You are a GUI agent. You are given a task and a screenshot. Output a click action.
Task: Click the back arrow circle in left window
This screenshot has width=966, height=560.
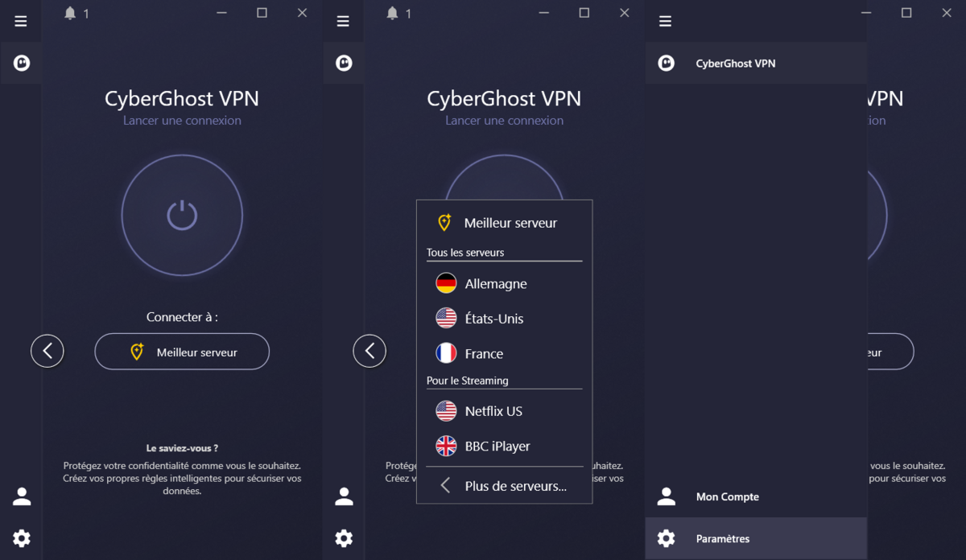pos(47,351)
